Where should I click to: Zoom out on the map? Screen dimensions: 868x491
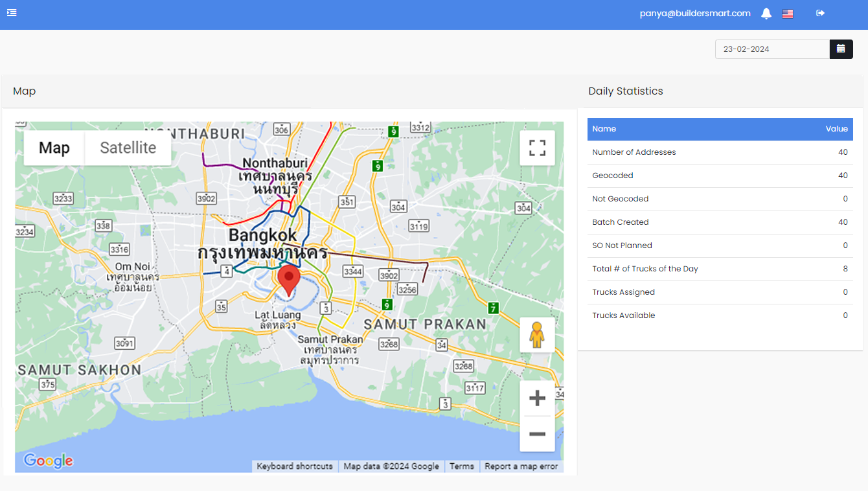537,433
